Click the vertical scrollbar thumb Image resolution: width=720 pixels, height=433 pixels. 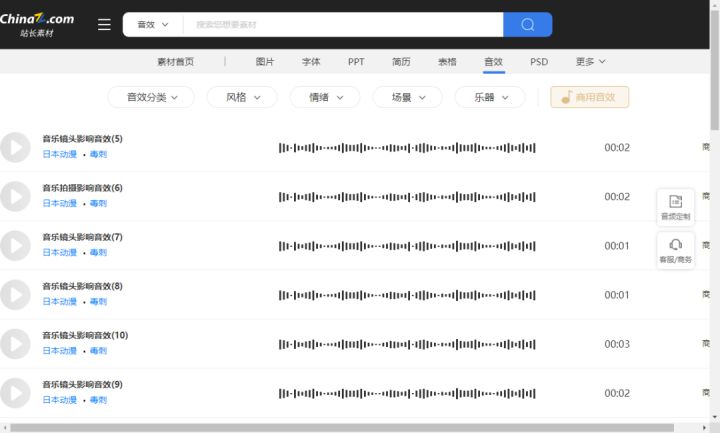[x=715, y=70]
